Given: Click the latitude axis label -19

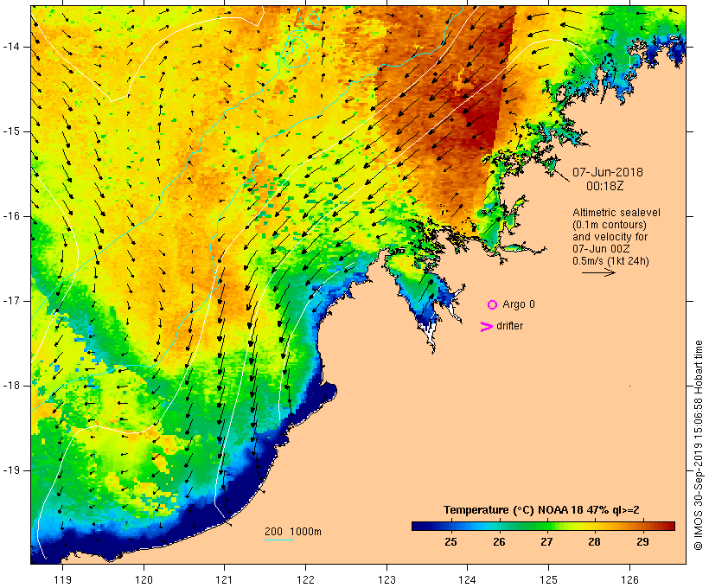Looking at the screenshot, I should (x=10, y=470).
